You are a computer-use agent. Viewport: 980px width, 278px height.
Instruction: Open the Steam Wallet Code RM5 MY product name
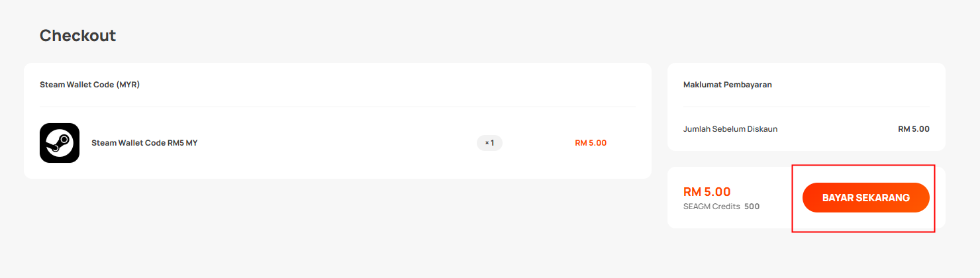tap(144, 143)
